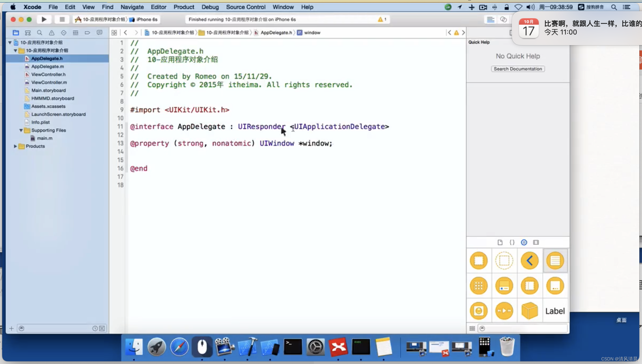Click the Search Documentation button
Viewport: 642px width, 364px height.
click(x=518, y=69)
